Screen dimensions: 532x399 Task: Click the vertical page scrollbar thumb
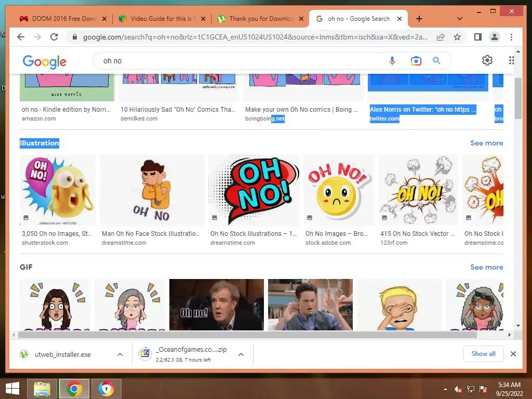[518, 98]
